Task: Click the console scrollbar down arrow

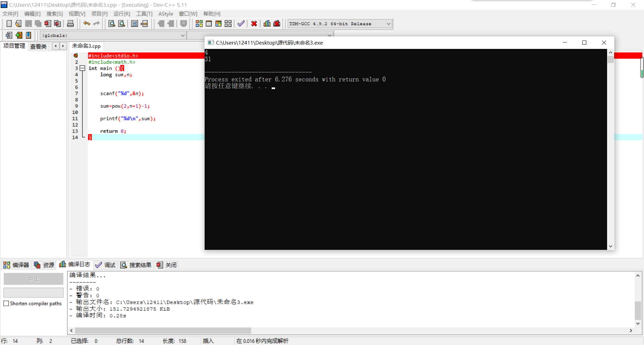Action: tap(610, 246)
